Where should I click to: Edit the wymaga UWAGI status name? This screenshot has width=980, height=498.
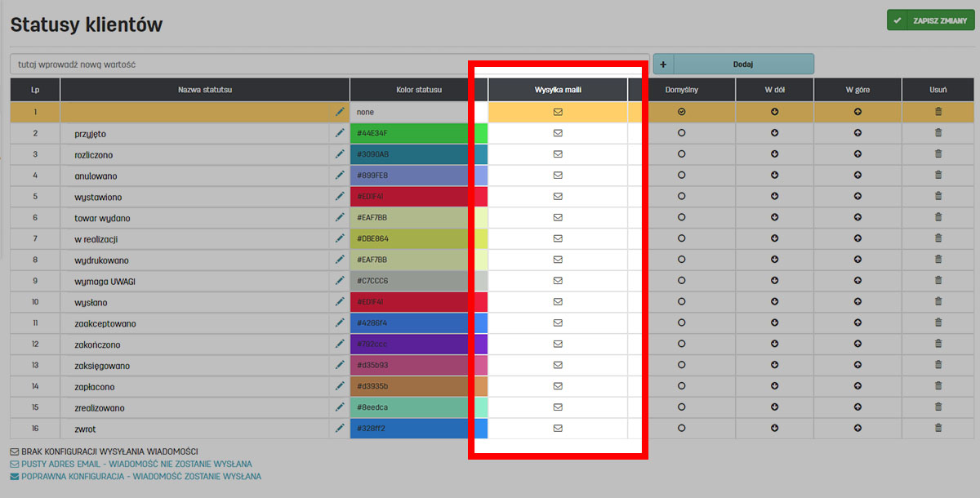340,281
